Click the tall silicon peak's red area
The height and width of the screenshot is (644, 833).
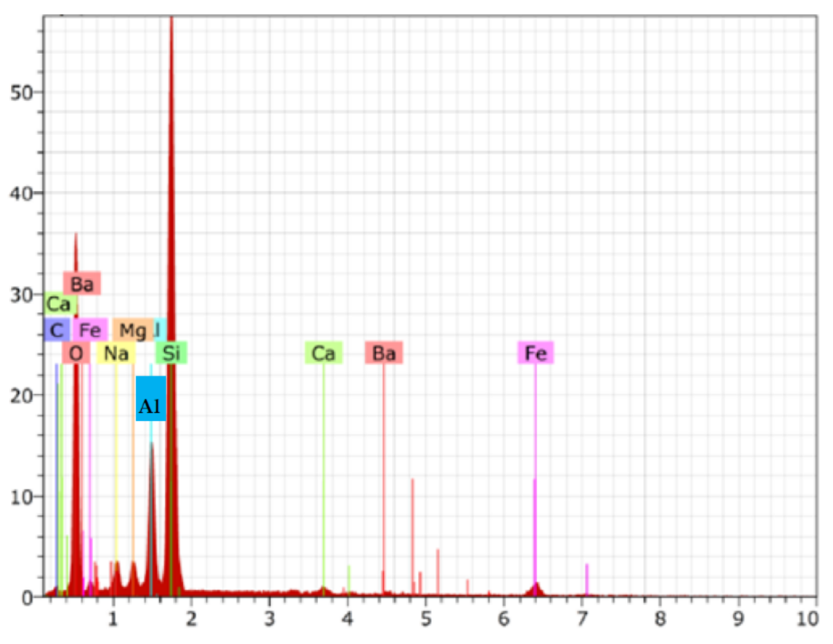point(171,229)
